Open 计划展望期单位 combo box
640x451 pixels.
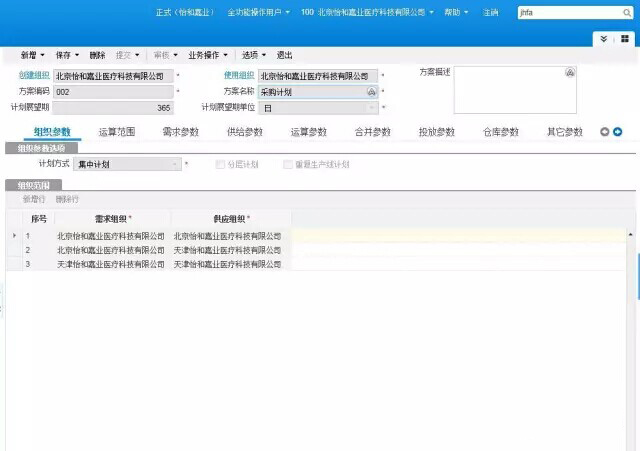click(x=318, y=108)
